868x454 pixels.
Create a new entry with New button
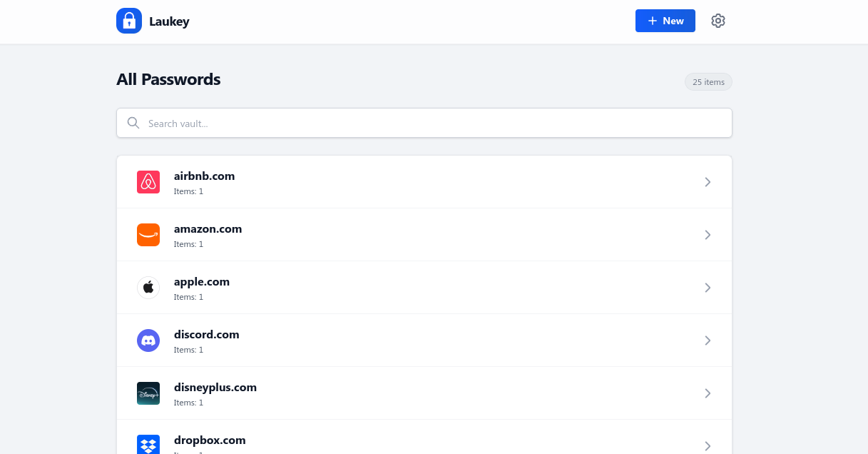665,21
